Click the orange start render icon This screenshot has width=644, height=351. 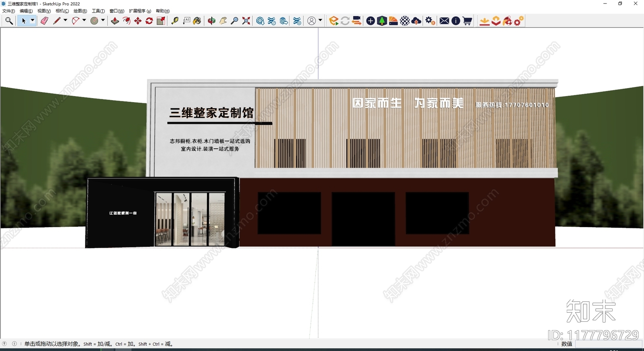[x=333, y=21]
